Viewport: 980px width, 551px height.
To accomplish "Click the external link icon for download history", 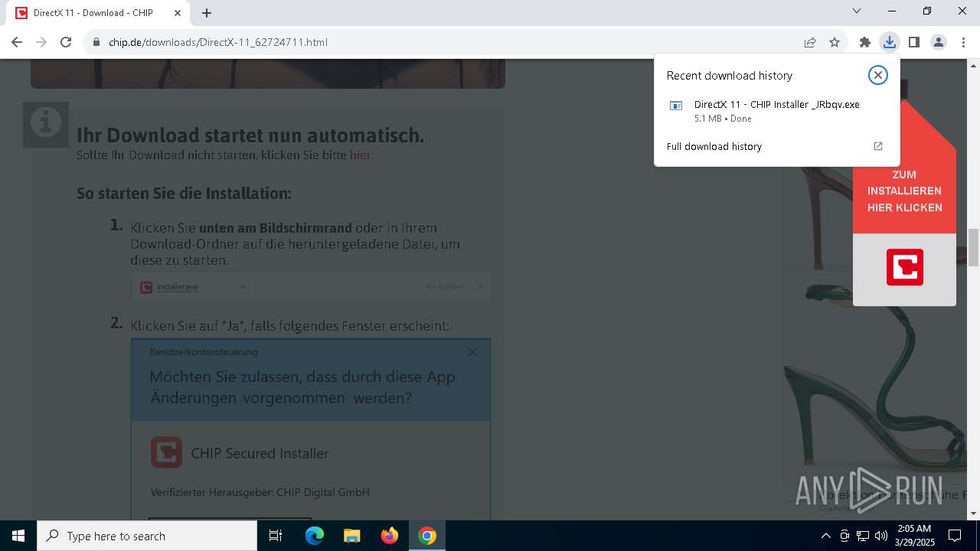I will tap(878, 146).
